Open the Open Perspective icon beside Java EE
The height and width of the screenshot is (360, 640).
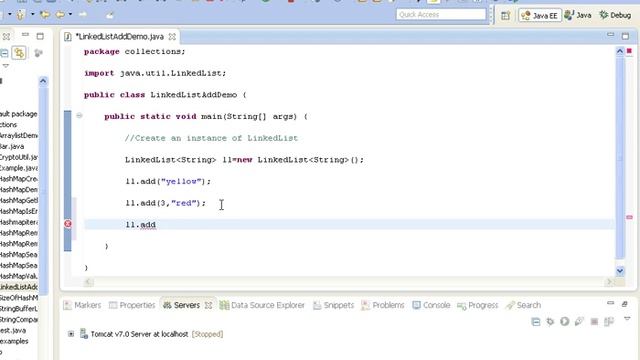pyautogui.click(x=505, y=16)
